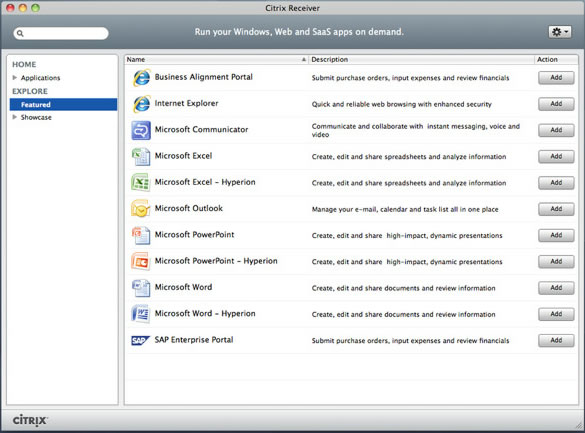Select Featured in the sidebar
This screenshot has width=585, height=433.
(63, 104)
